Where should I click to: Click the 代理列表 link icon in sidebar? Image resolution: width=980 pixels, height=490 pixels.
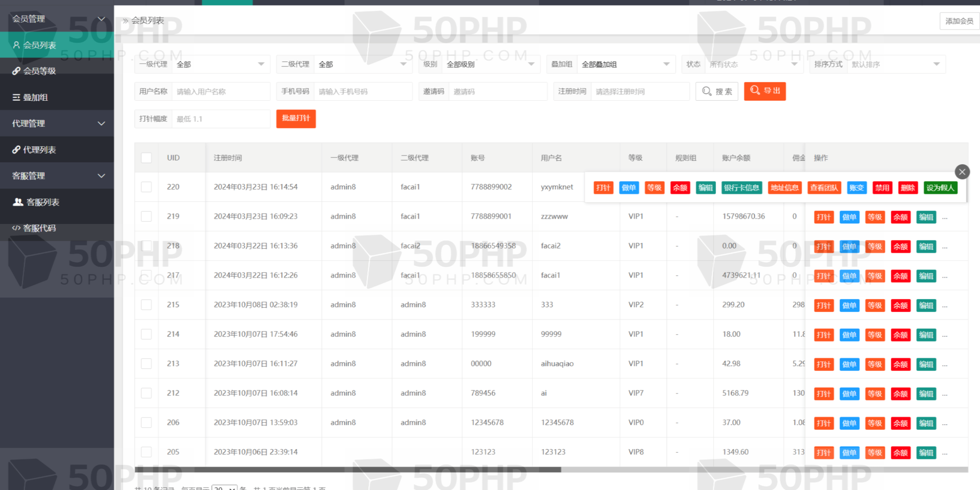(16, 150)
